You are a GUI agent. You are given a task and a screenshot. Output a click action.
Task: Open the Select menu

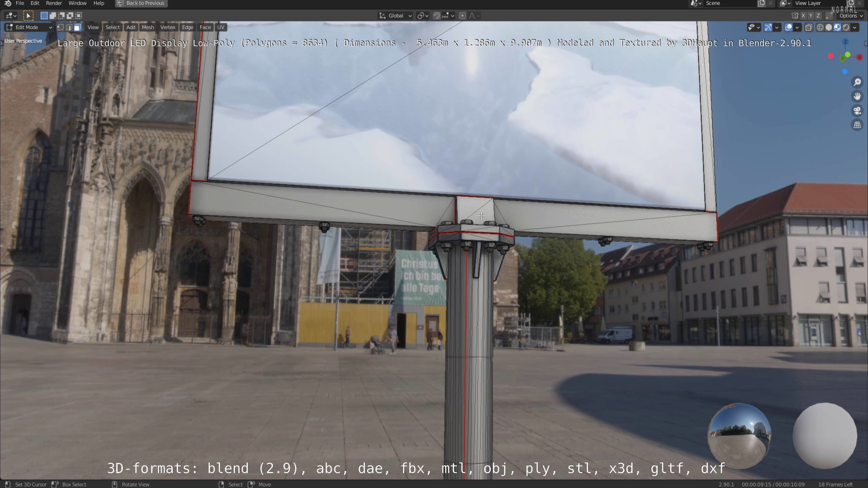113,27
